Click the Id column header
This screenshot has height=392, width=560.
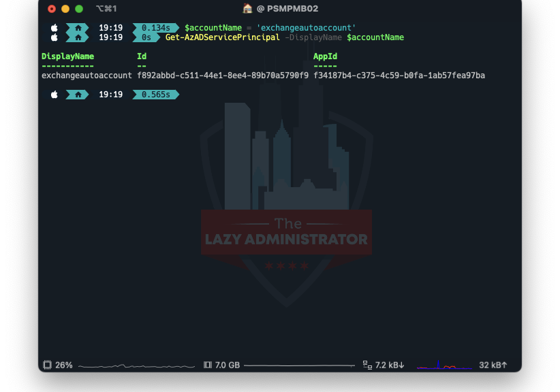(x=142, y=56)
